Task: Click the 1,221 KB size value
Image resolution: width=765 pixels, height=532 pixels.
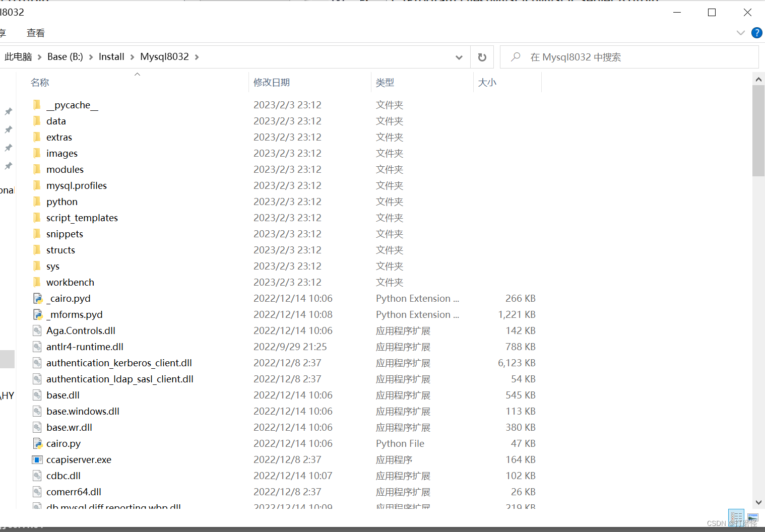Action: [x=517, y=314]
